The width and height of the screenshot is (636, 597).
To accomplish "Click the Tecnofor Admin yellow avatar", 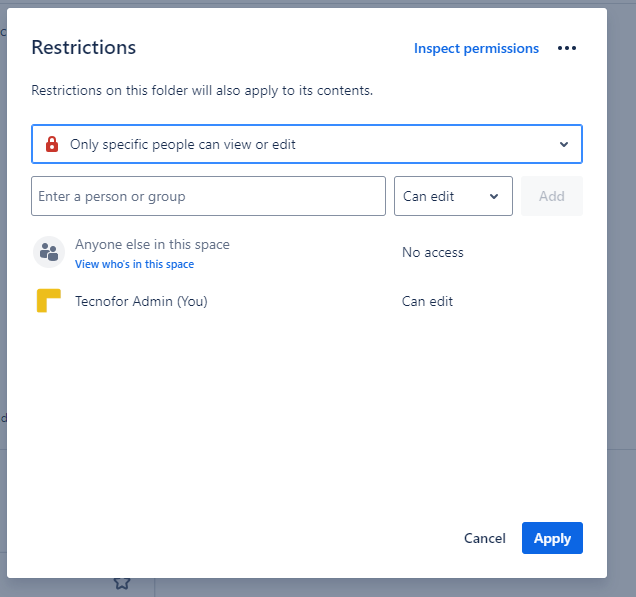I will [48, 301].
